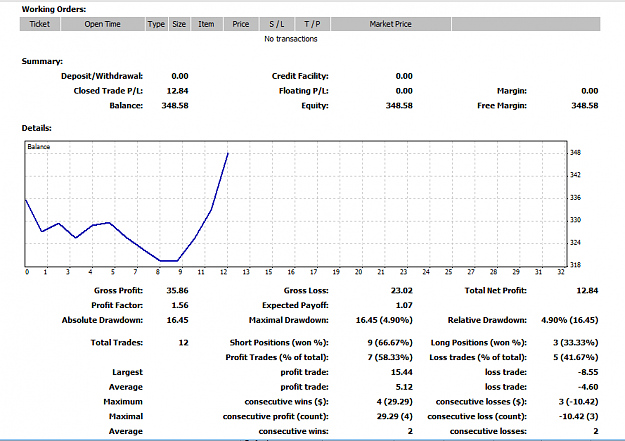Image resolution: width=625 pixels, height=441 pixels.
Task: Click the Gross Profit value 35.86
Action: tap(177, 291)
